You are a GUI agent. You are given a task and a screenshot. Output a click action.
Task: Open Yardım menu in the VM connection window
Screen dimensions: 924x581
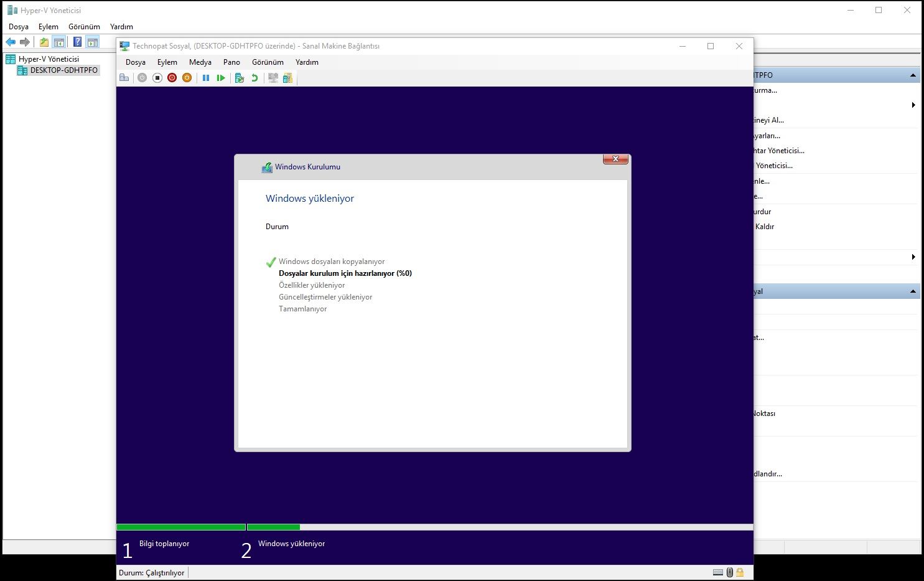coord(307,62)
